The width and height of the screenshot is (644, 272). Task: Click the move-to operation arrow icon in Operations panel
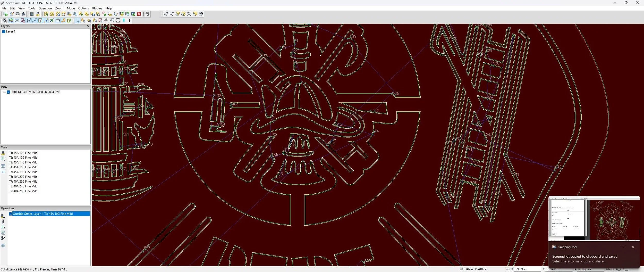3,238
